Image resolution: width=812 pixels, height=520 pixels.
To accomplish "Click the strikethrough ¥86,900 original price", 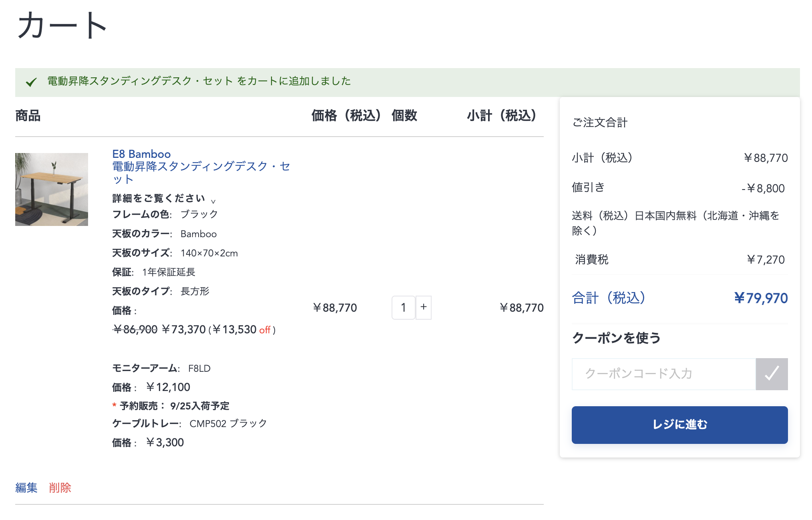I will click(135, 329).
